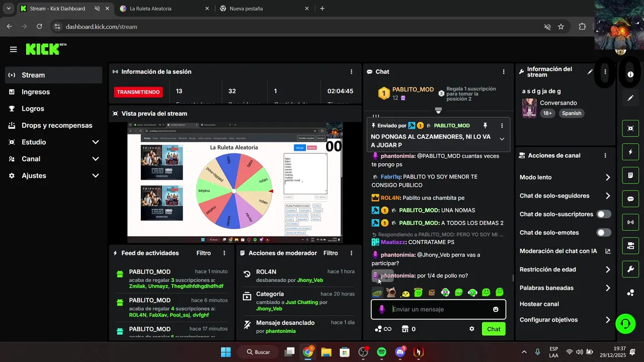Send the message with the Chat button

[x=494, y=329]
